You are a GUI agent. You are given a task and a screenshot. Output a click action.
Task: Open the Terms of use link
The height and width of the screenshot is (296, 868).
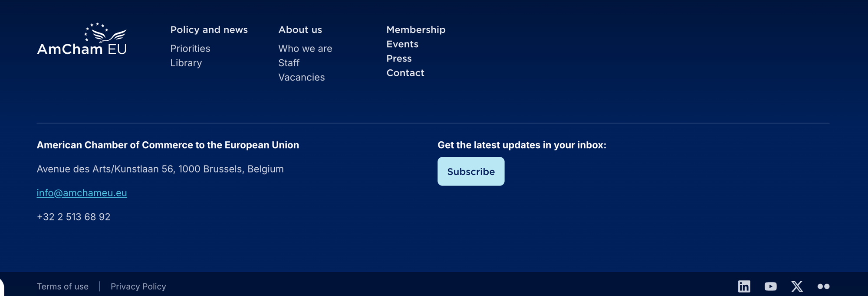click(62, 286)
